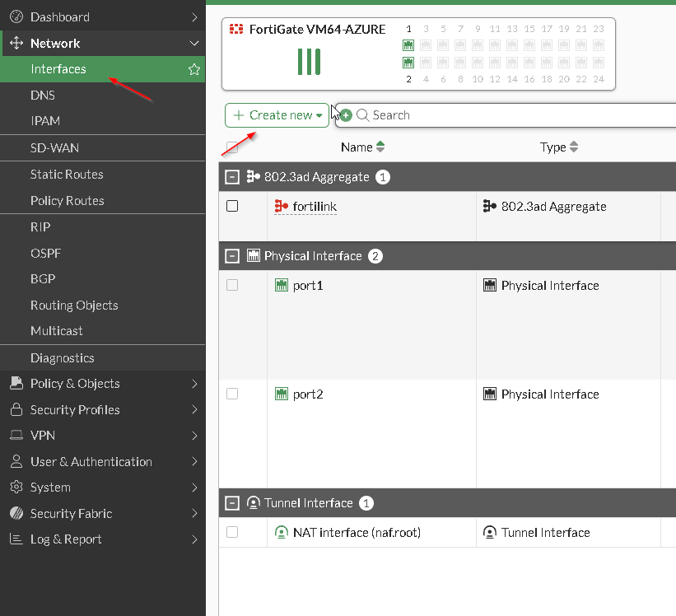Collapse the 802.3ad Aggregate group
Screen dimensions: 676x616
pyautogui.click(x=232, y=177)
